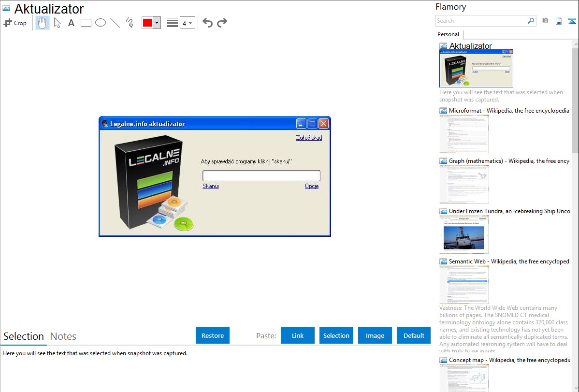
Task: Open the Semantic Web snapshot thumbnail
Action: coord(464,285)
